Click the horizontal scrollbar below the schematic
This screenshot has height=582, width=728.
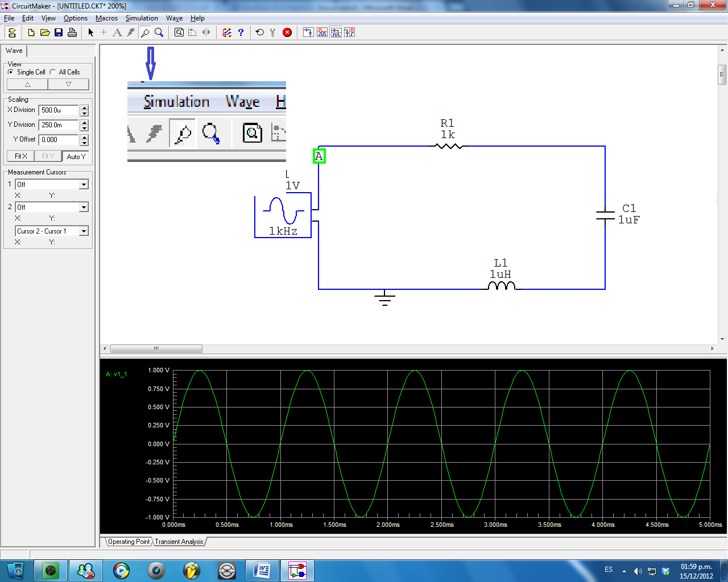[156, 348]
